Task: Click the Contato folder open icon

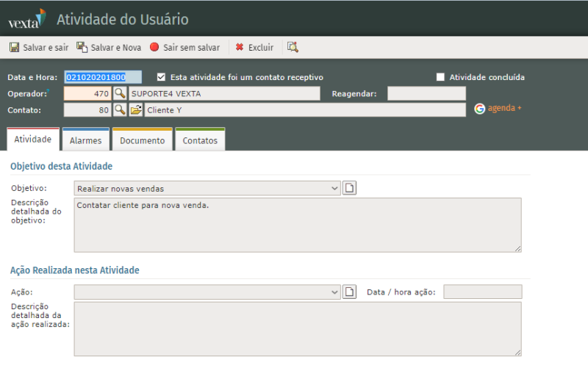Action: (136, 109)
